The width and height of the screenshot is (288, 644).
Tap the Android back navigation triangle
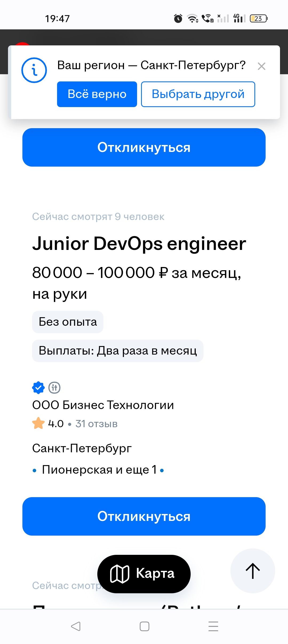[x=76, y=626]
